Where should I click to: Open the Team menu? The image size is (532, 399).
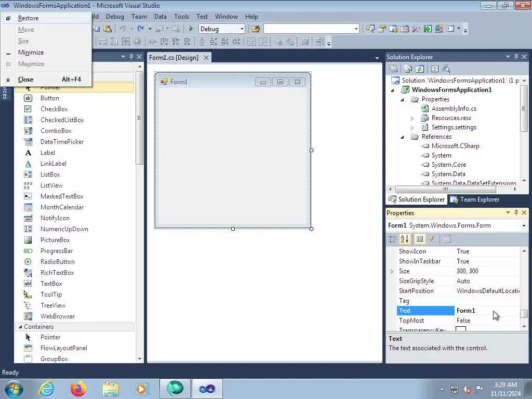139,17
